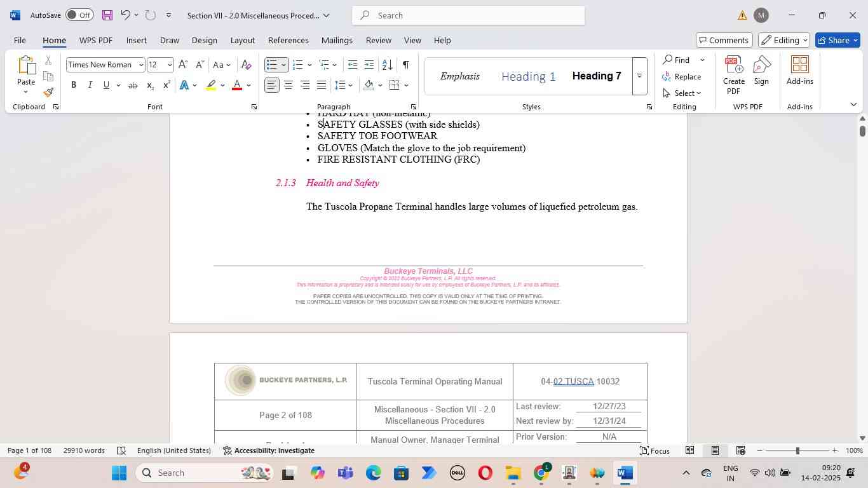The height and width of the screenshot is (488, 868).
Task: Open the Select dropdown in Editing
Action: pyautogui.click(x=682, y=93)
